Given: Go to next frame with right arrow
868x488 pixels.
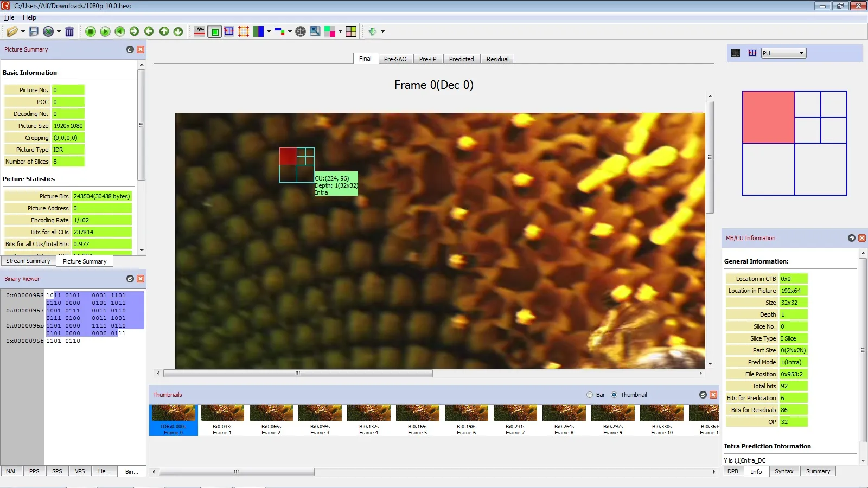Looking at the screenshot, I should pos(134,31).
